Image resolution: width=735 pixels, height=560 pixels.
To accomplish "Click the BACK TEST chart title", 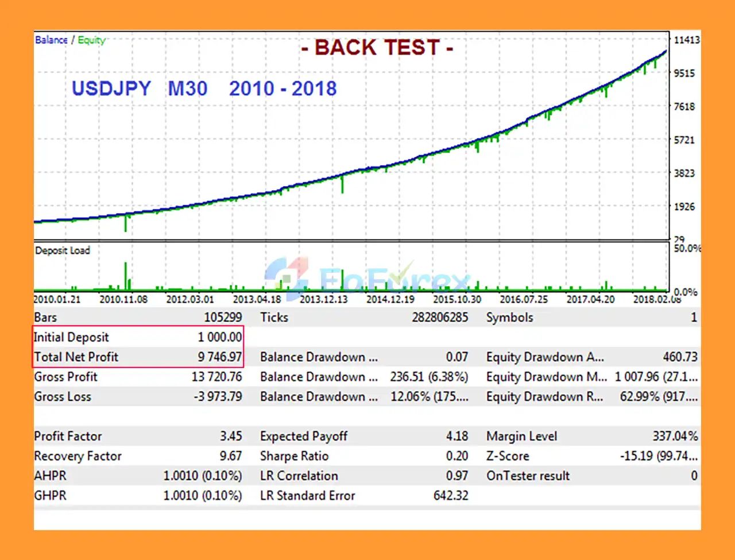I will (x=377, y=48).
